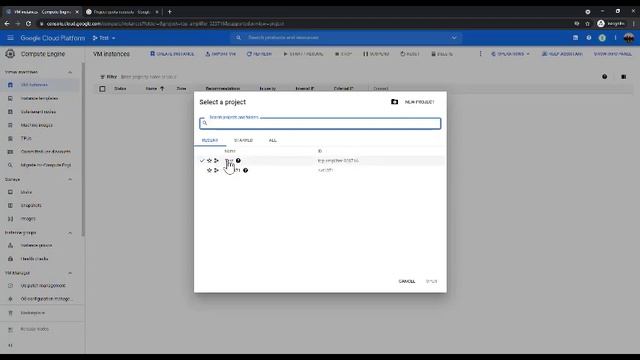
Task: Click the Delete toolbar button
Action: coord(442,54)
